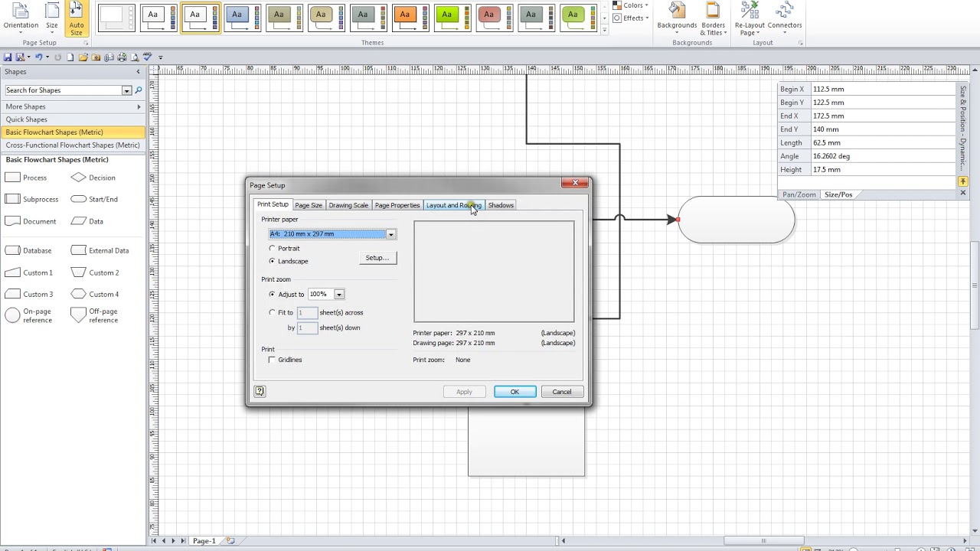Click the Print Preview icon
980x551 pixels.
135,57
